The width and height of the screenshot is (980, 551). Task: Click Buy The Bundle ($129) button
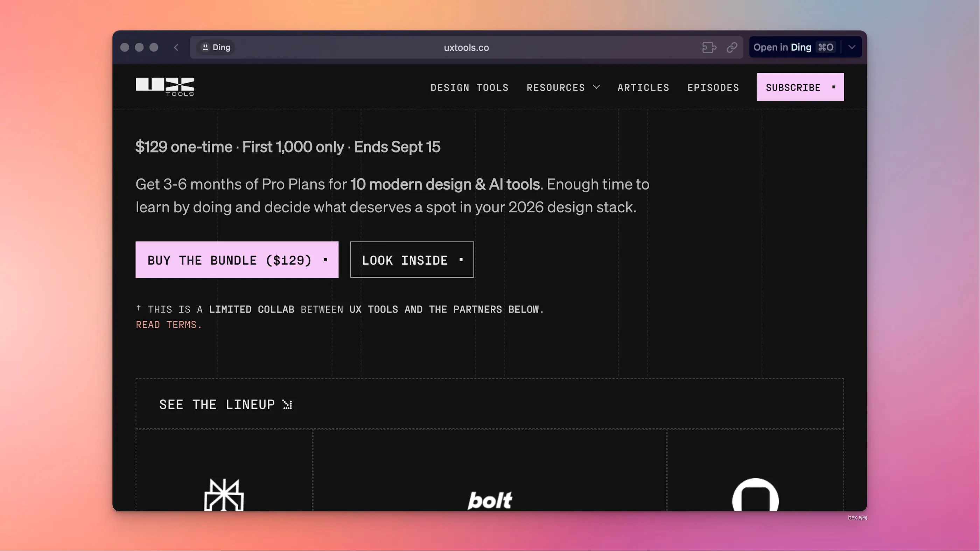point(237,260)
